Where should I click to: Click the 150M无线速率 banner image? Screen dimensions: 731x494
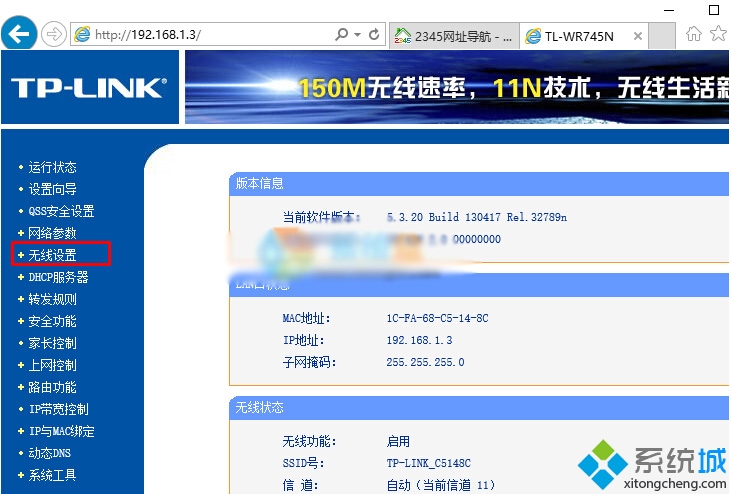[x=457, y=87]
